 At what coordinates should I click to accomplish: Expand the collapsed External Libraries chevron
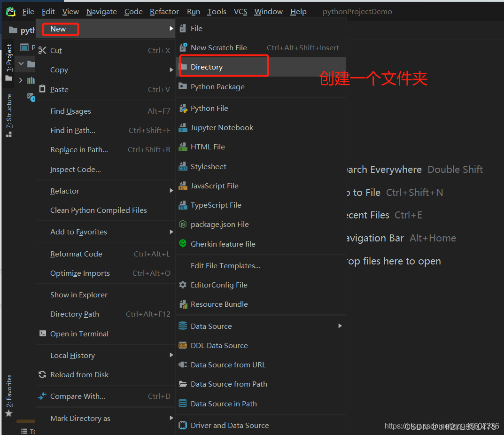(x=21, y=80)
